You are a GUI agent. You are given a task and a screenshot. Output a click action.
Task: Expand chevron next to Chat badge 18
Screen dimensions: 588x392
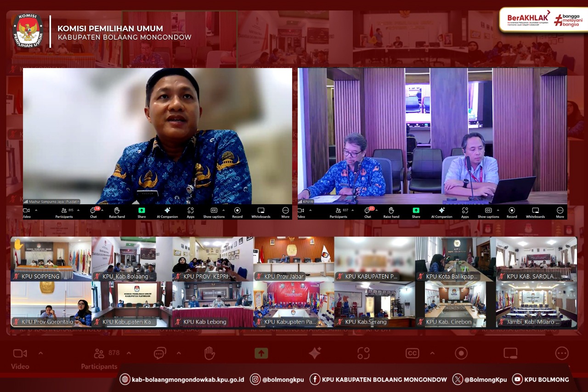pyautogui.click(x=102, y=210)
